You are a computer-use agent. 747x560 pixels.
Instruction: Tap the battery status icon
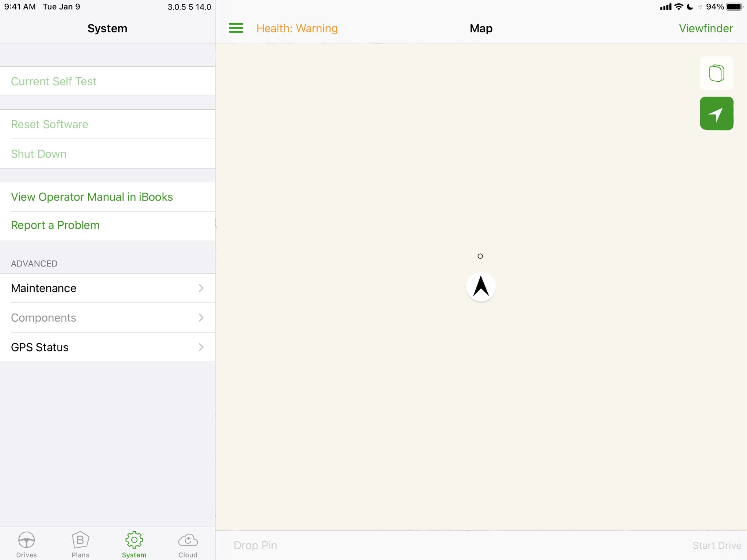(x=734, y=7)
